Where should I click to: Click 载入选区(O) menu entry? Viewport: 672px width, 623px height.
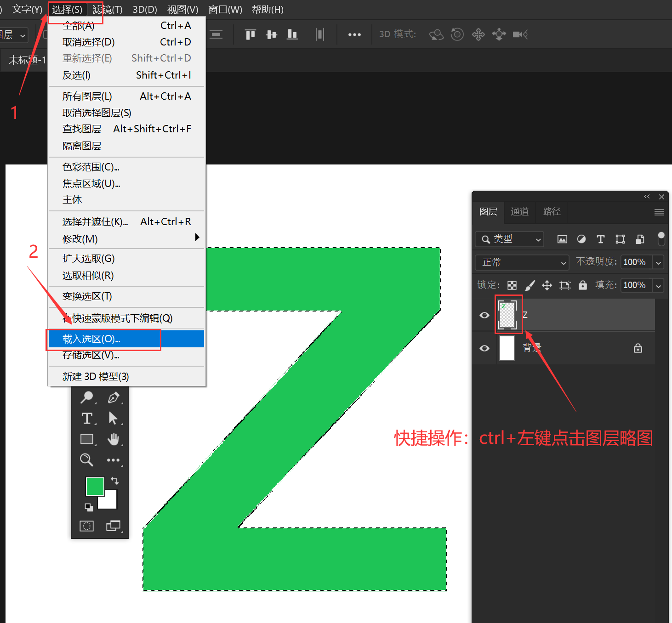pyautogui.click(x=126, y=339)
